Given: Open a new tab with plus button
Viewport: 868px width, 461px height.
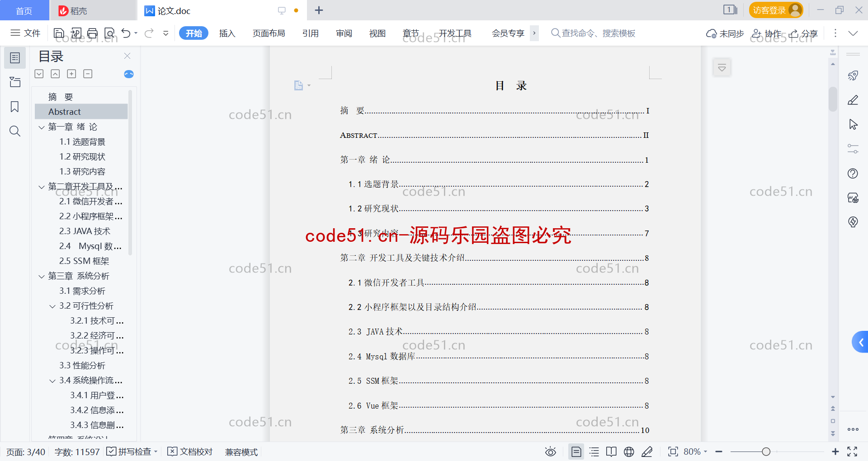Looking at the screenshot, I should coord(319,10).
